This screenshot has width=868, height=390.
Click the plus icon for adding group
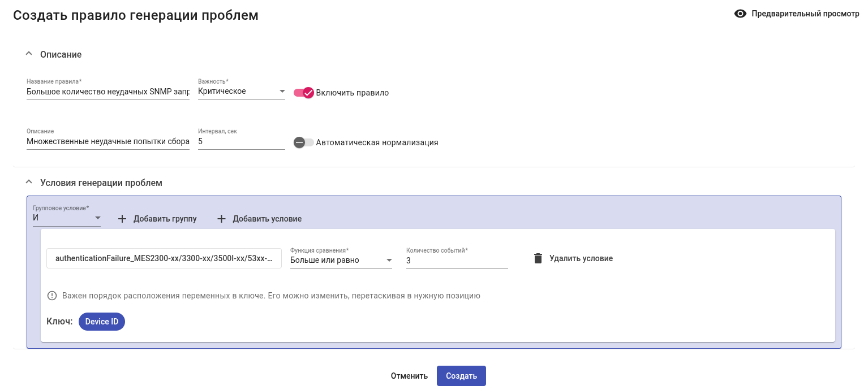[122, 219]
